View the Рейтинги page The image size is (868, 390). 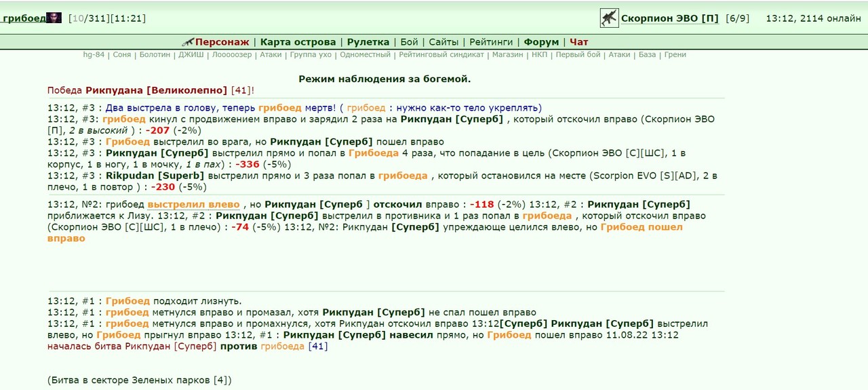(491, 42)
